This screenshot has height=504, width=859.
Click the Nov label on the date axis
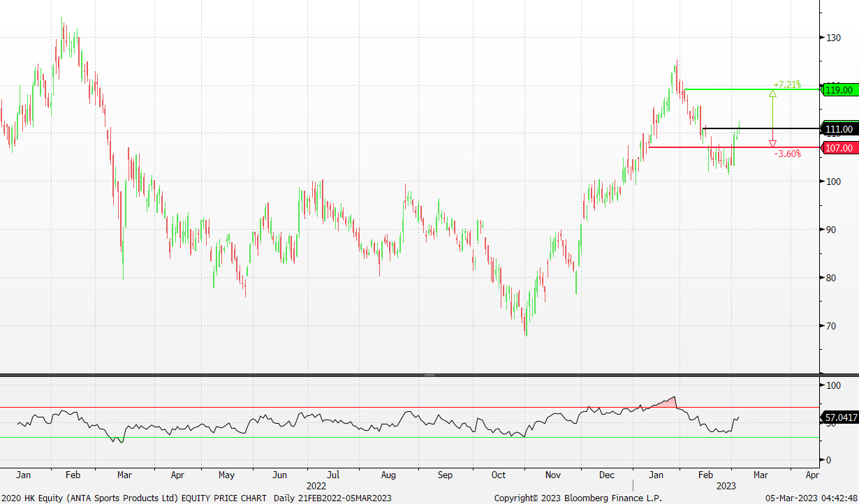553,475
